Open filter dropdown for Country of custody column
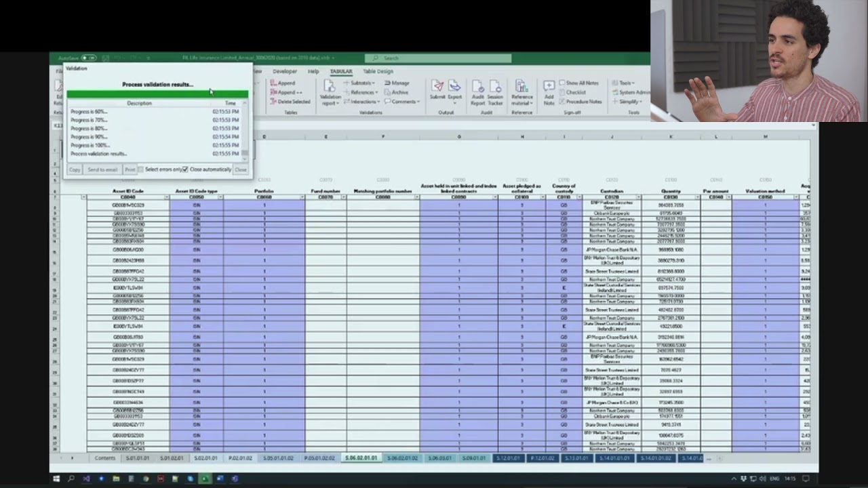The height and width of the screenshot is (488, 868). [x=578, y=197]
